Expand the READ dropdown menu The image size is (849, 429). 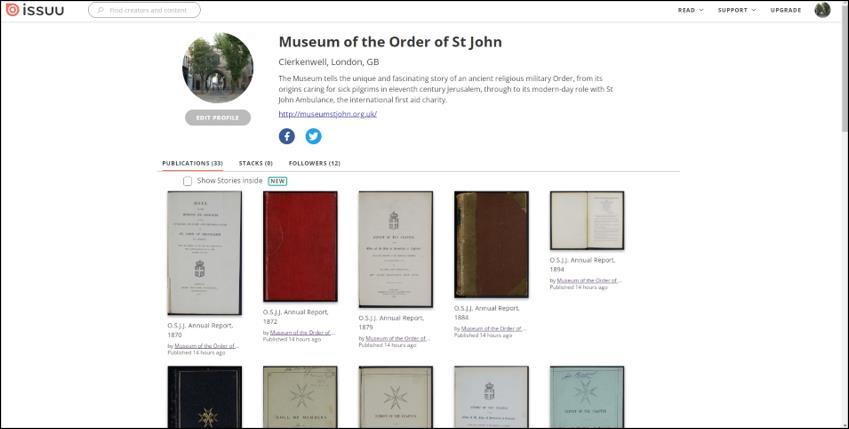690,10
